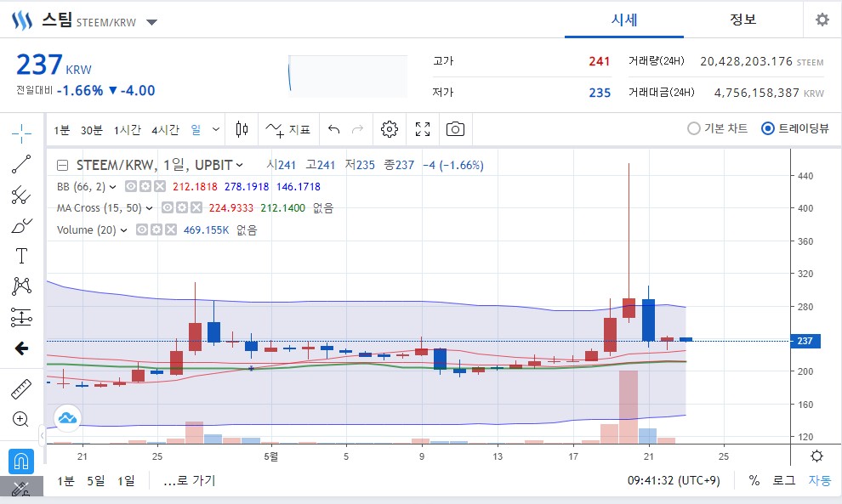Set date range to 5일
This screenshot has height=504, width=842.
coord(96,480)
